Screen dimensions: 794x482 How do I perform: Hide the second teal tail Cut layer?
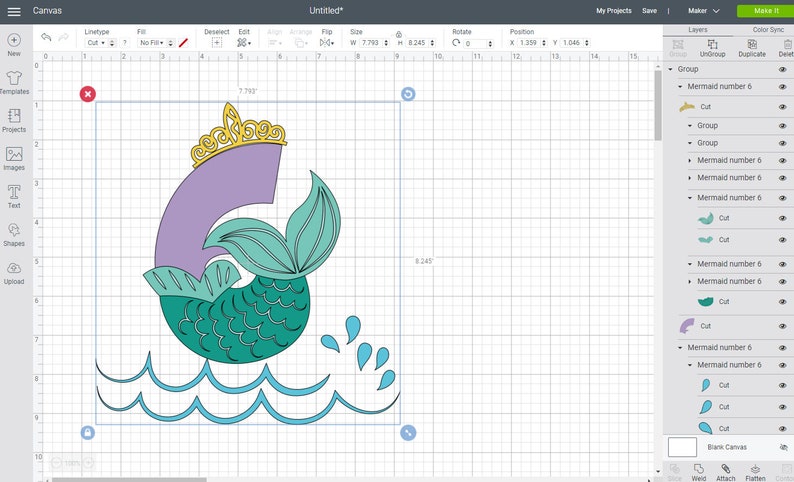(782, 240)
